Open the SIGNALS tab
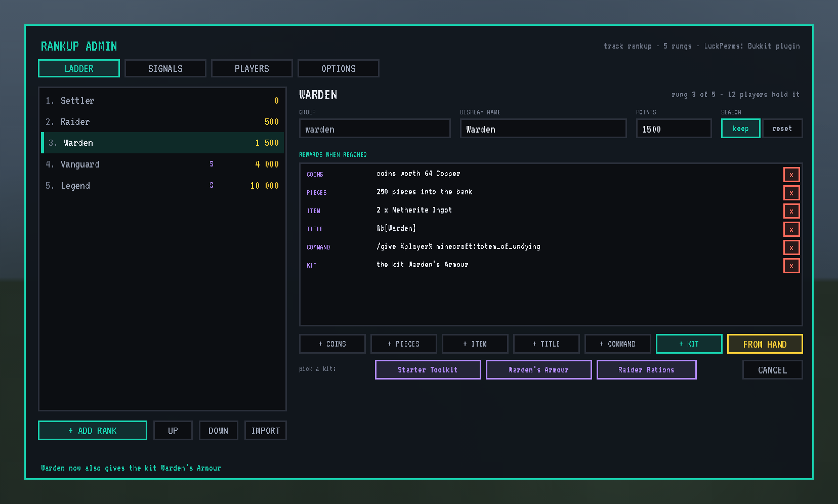Image resolution: width=838 pixels, height=504 pixels. tap(165, 68)
